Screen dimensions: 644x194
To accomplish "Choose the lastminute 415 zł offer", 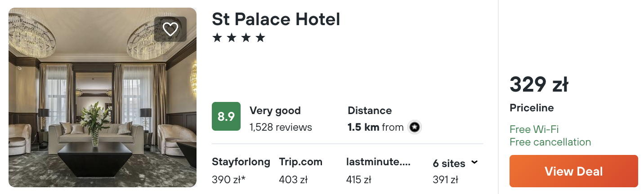I will pos(378,171).
